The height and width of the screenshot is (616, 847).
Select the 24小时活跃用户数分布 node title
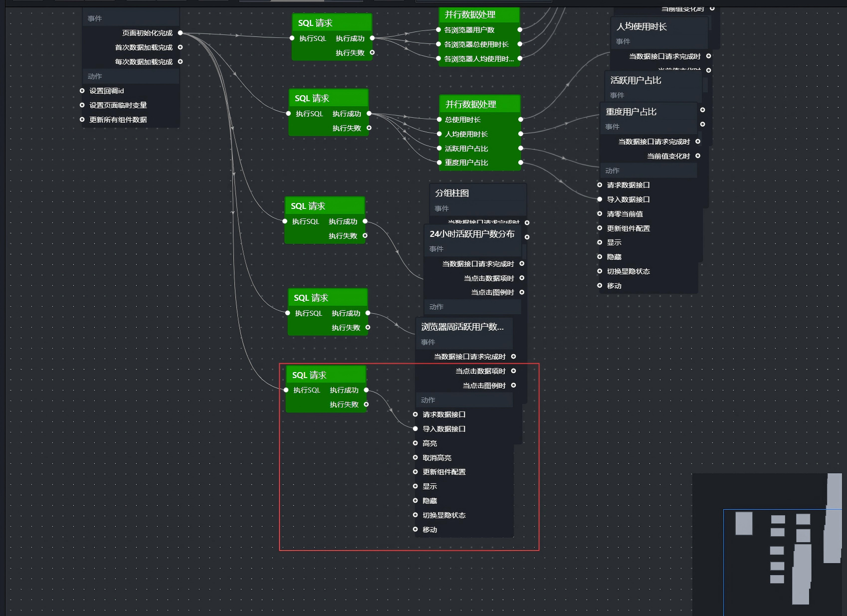pos(472,234)
